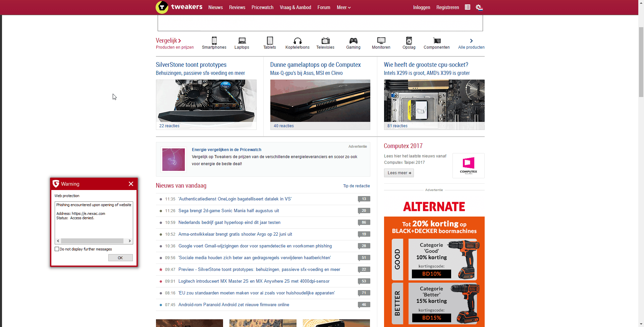Image resolution: width=644 pixels, height=327 pixels.
Task: Click the page scrollbar down arrow
Action: tap(641, 324)
